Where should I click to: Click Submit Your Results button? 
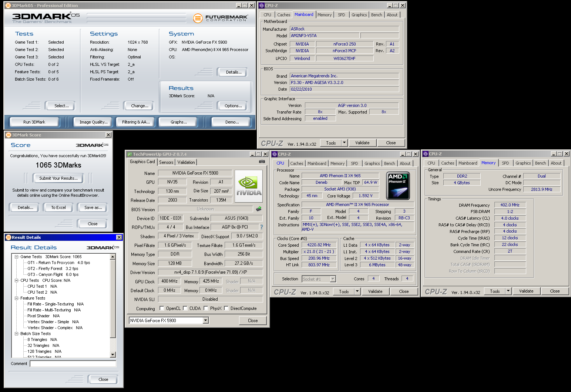[58, 178]
